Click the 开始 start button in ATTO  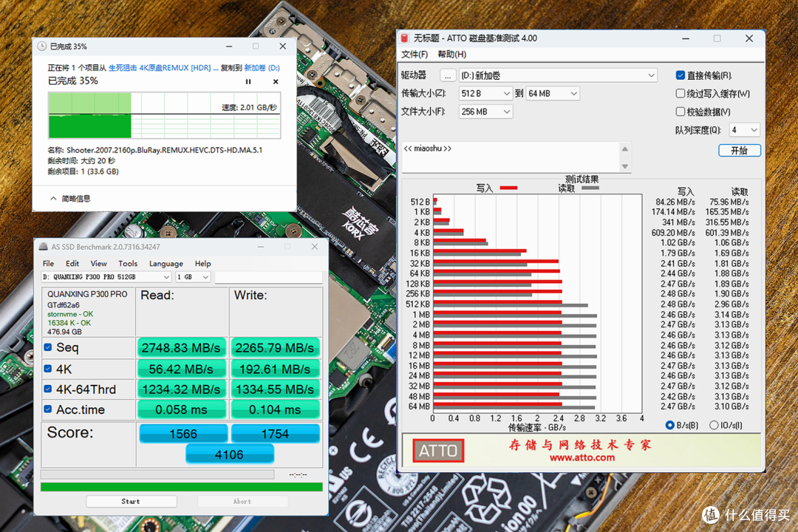point(740,150)
